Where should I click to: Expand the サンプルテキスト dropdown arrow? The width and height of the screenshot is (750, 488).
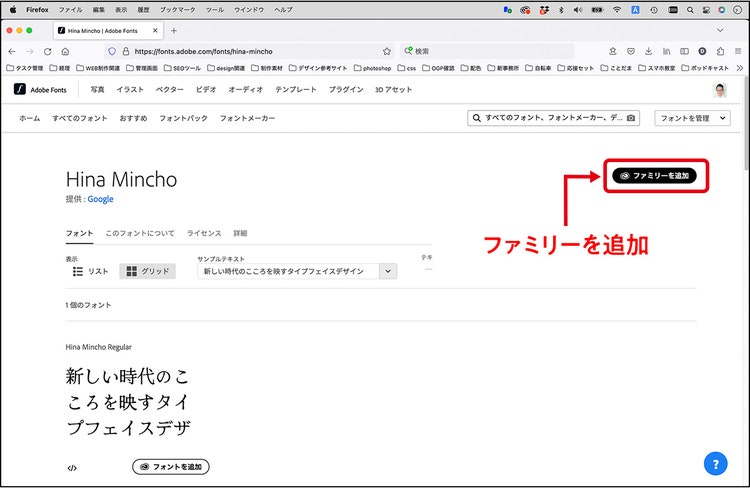(x=388, y=271)
